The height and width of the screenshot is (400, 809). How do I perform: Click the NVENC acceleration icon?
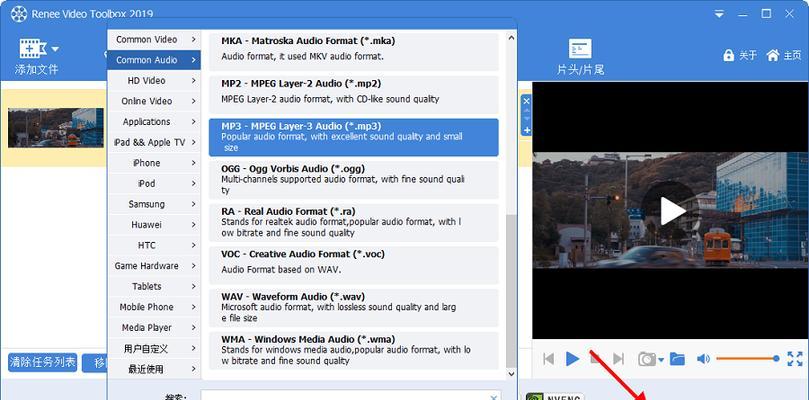tap(555, 397)
